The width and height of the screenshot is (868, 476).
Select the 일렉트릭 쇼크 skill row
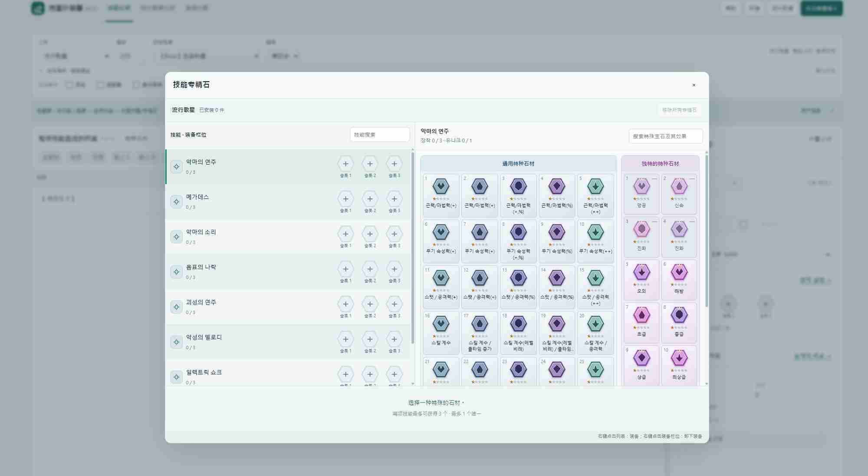tap(288, 373)
